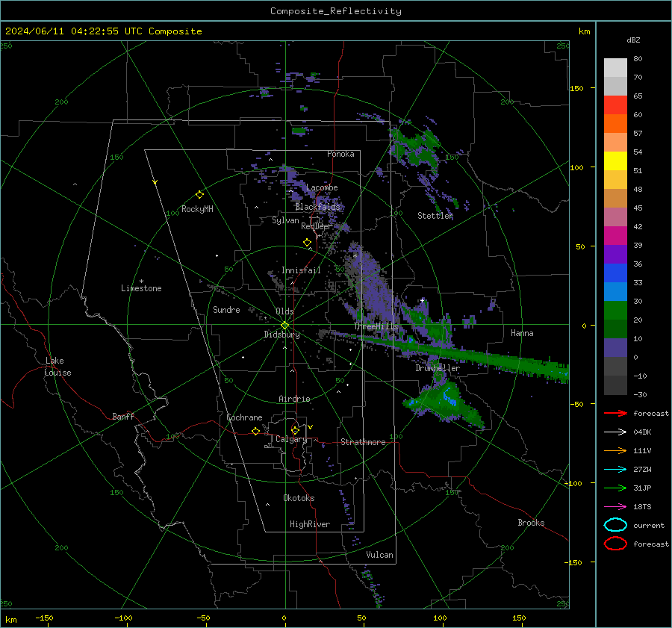
Task: Select the orange 111V arrow legend icon
Action: click(615, 450)
